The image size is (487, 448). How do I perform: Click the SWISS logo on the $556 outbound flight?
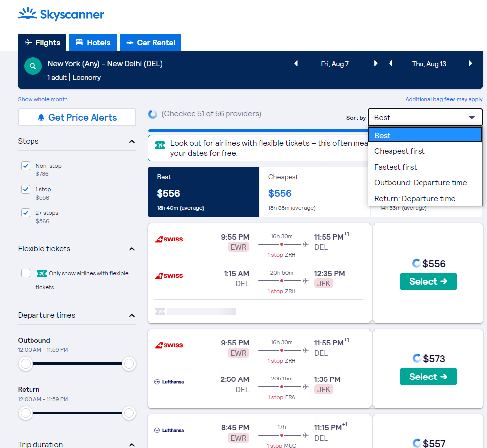pyautogui.click(x=169, y=240)
